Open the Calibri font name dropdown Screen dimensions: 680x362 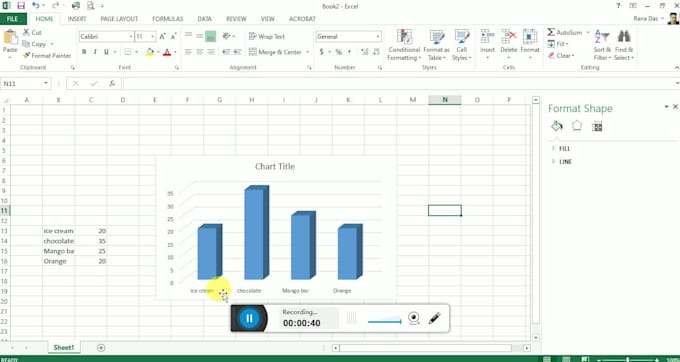point(131,37)
